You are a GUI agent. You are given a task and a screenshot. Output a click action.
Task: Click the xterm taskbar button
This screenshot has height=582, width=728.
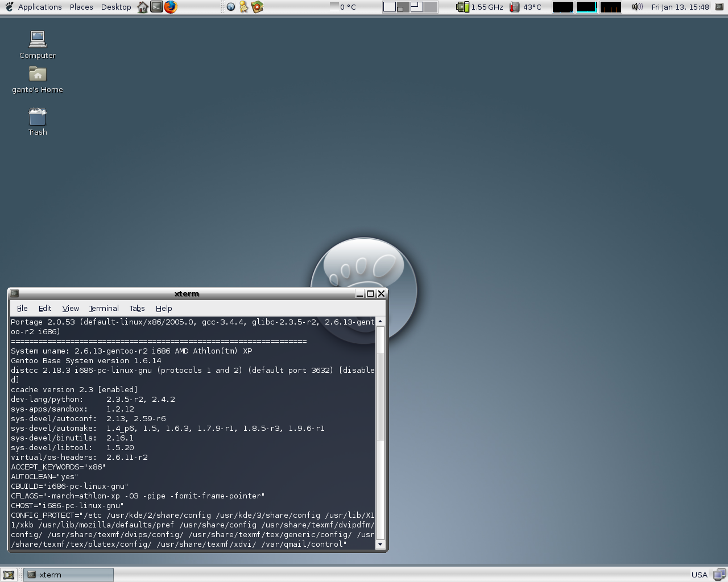[68, 575]
